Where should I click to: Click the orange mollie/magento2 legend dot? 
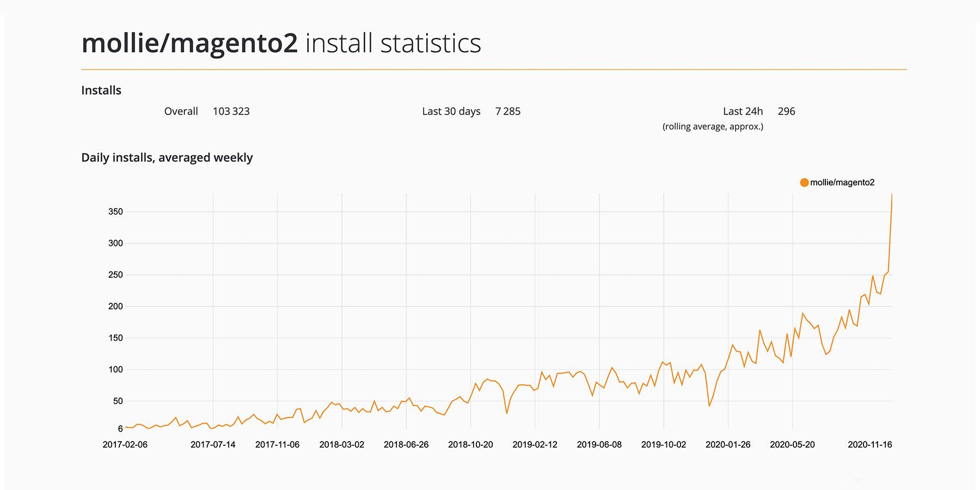804,182
